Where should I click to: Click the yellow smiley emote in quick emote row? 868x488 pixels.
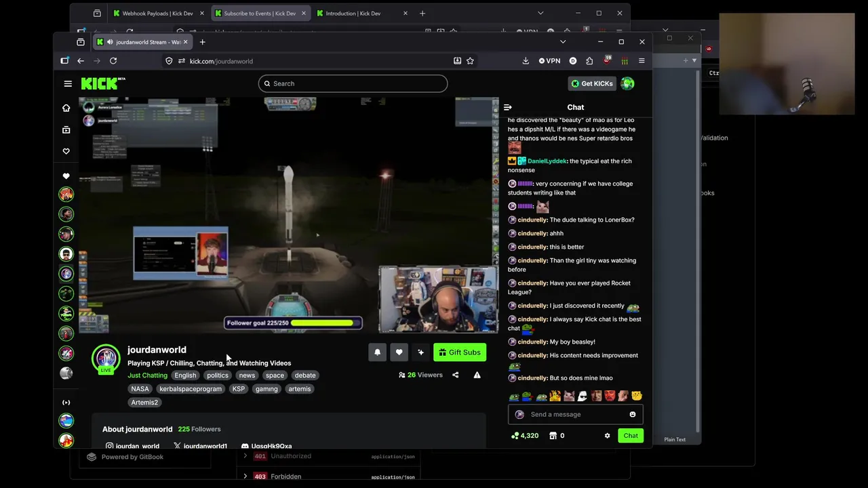pos(636,396)
